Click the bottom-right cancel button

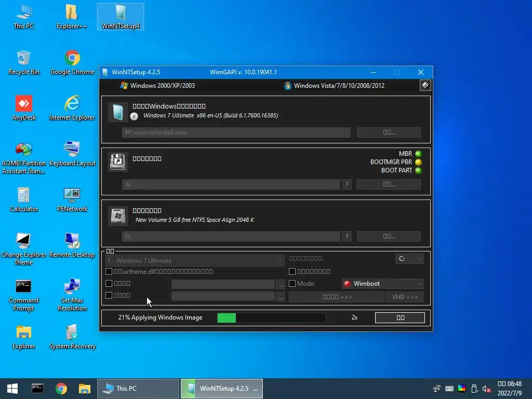(400, 317)
